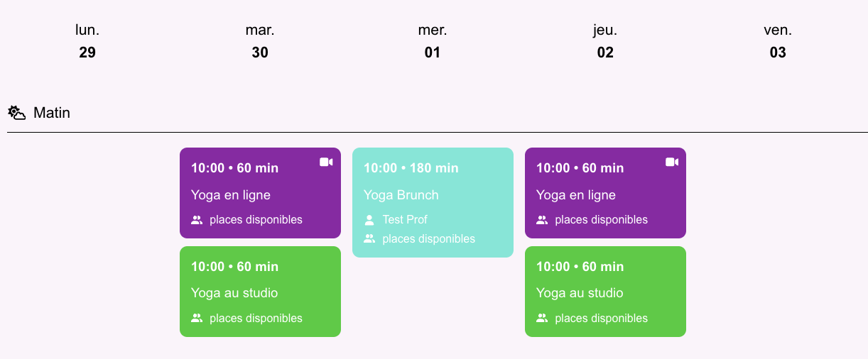868x359 pixels.
Task: Click video camera icon on Tuesday's Yoga en ligne
Action: (x=326, y=162)
